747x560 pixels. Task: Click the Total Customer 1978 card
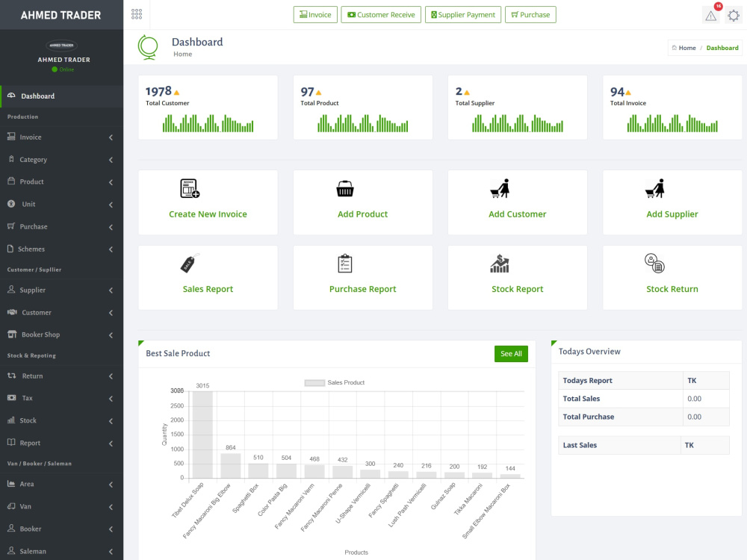[208, 107]
